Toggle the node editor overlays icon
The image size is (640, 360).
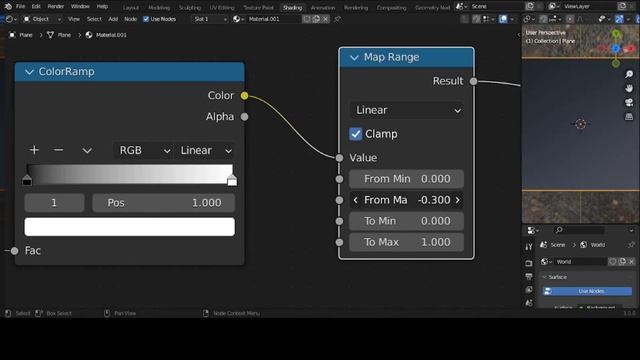tap(503, 19)
